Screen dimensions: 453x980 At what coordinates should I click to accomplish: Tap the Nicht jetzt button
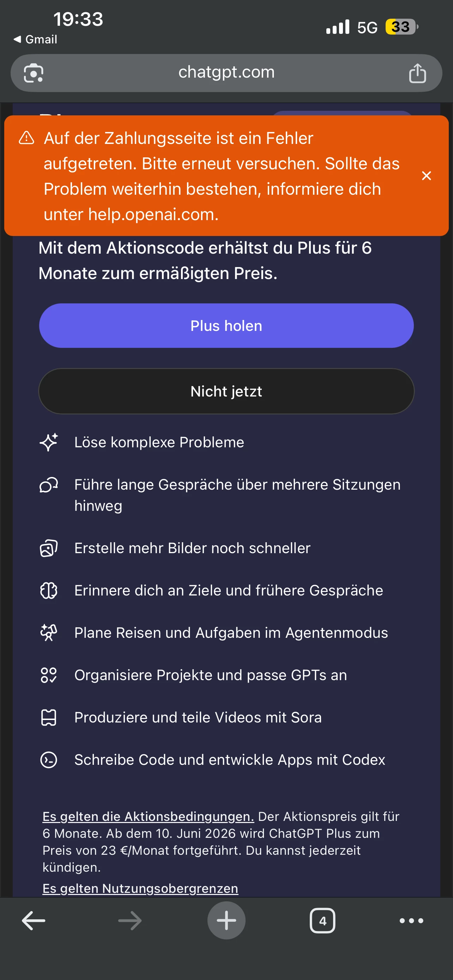click(226, 391)
